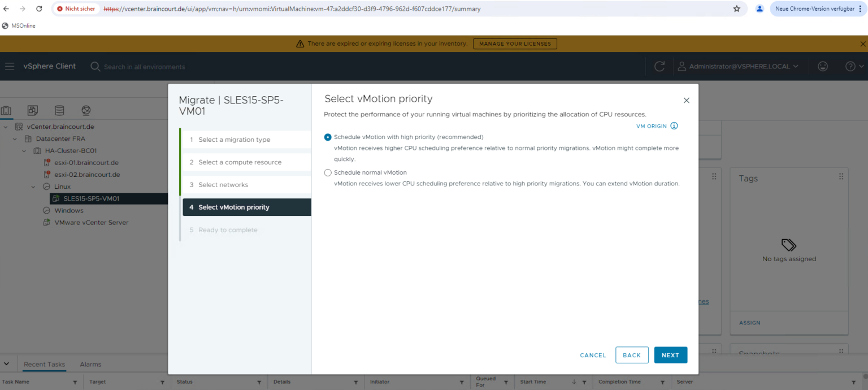The height and width of the screenshot is (390, 868).
Task: Click the MANAGE YOUR LICENSES button
Action: tap(514, 44)
